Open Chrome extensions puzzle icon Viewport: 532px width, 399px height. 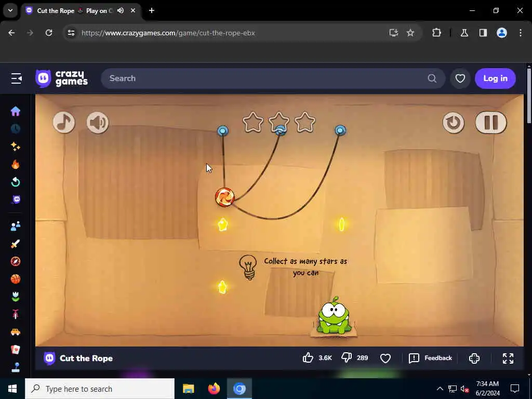(x=436, y=33)
